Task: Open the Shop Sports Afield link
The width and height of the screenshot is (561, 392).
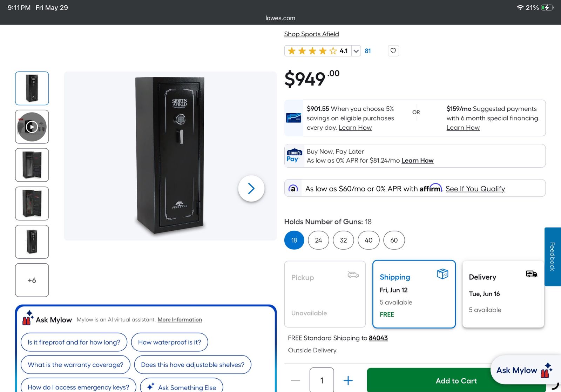Action: coord(311,34)
